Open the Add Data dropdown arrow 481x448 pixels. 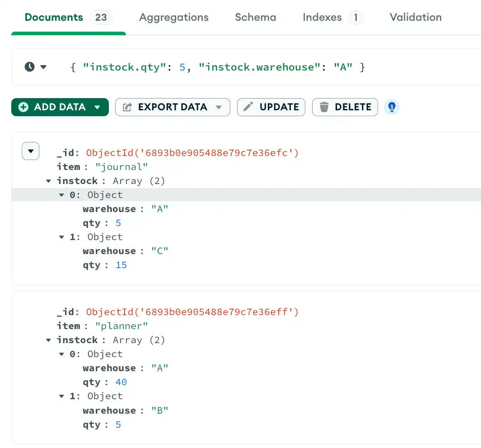tap(98, 107)
